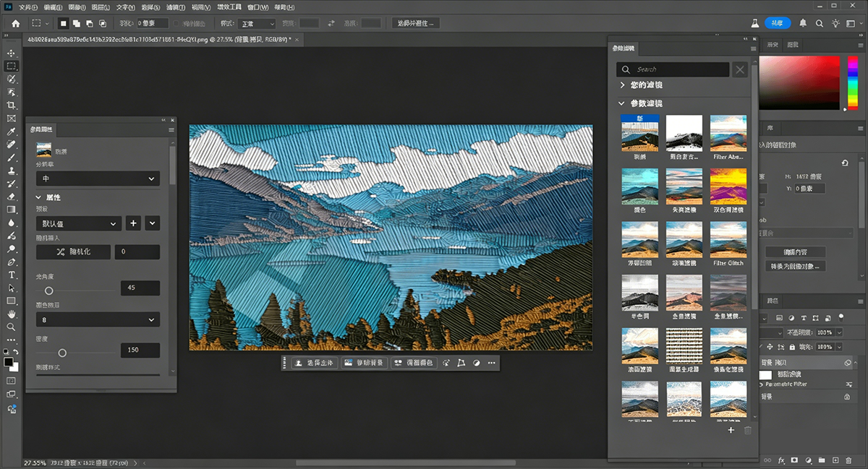
Task: Click 选择主体 select subject button
Action: pyautogui.click(x=313, y=363)
